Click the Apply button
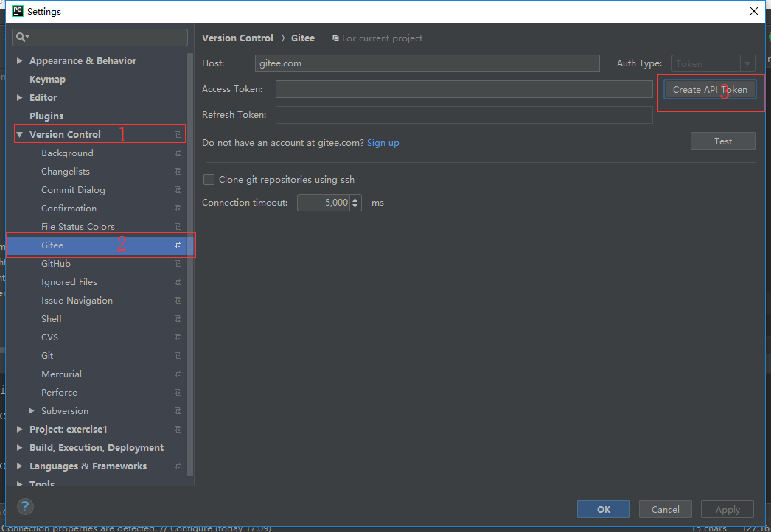This screenshot has width=771, height=532. point(728,509)
